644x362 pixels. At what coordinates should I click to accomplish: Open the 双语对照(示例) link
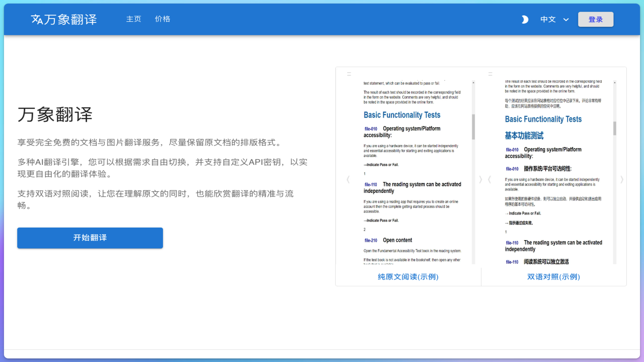click(553, 277)
